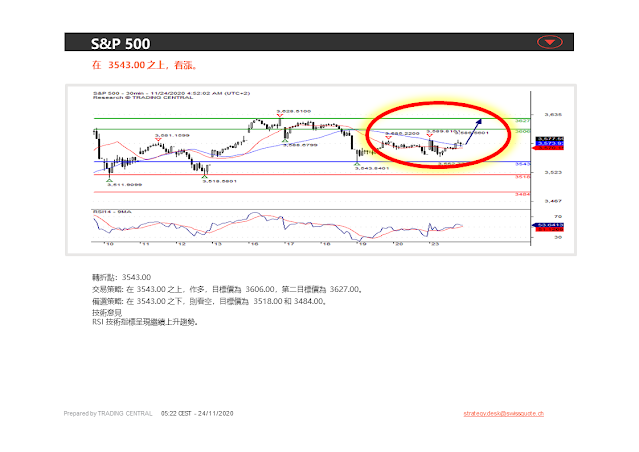Click the RSI14 - 9MA indicator label
The width and height of the screenshot is (639, 452).
click(x=112, y=212)
